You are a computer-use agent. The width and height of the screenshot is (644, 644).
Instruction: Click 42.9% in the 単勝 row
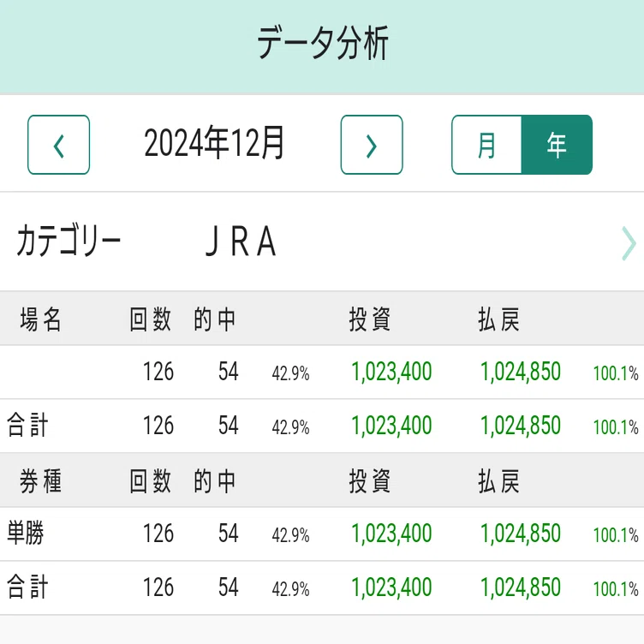pyautogui.click(x=290, y=535)
